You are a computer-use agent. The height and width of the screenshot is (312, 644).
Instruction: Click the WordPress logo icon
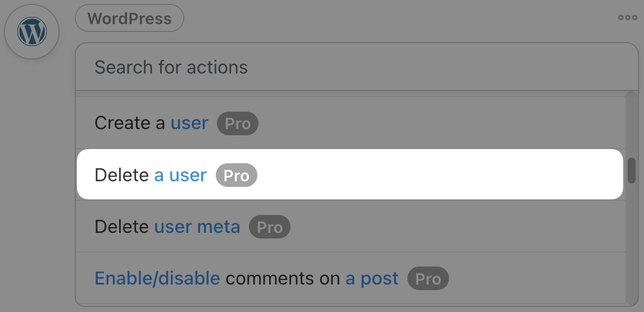pos(31,32)
